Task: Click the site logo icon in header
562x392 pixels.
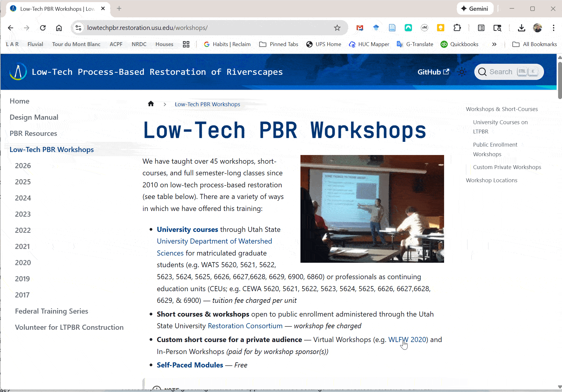Action: 18,72
